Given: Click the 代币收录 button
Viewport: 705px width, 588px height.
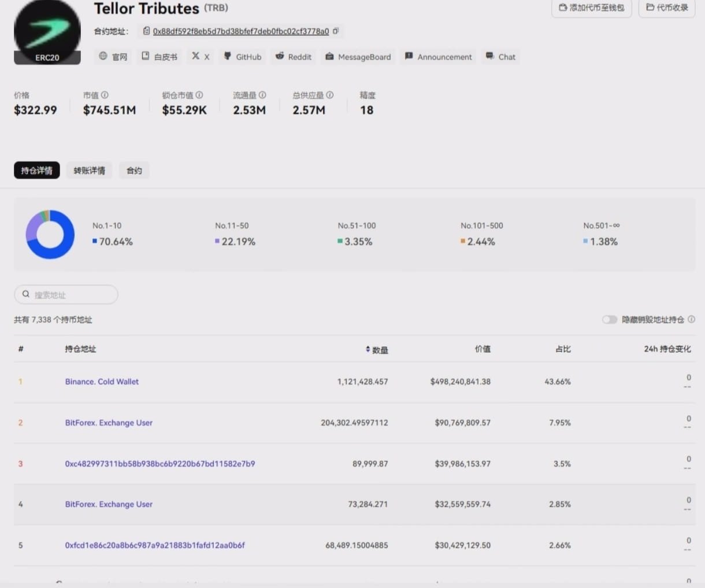Looking at the screenshot, I should point(667,8).
